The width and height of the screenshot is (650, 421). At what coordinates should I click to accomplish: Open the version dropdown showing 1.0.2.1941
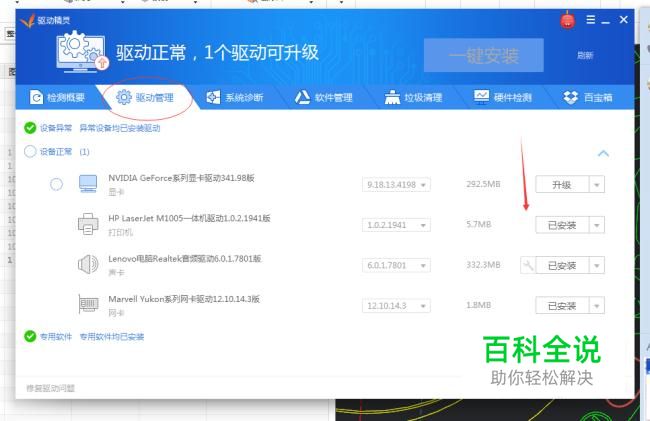[396, 225]
